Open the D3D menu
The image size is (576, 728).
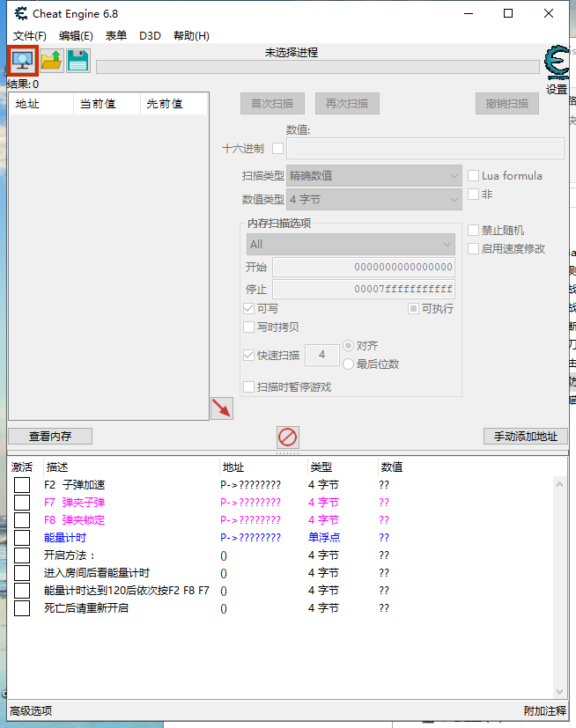[x=150, y=36]
